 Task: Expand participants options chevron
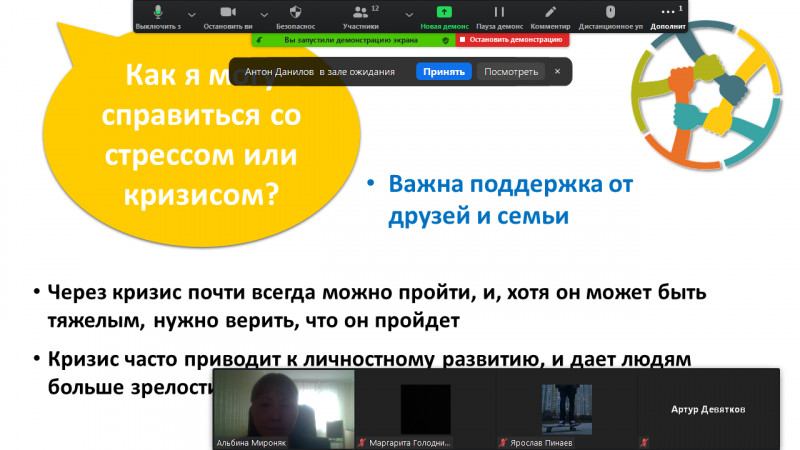[409, 15]
